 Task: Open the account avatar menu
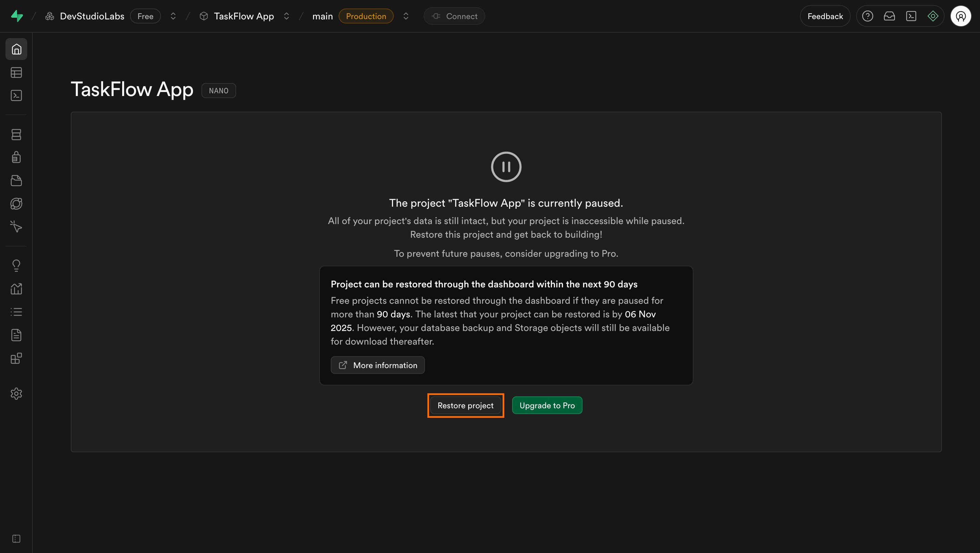pos(961,16)
